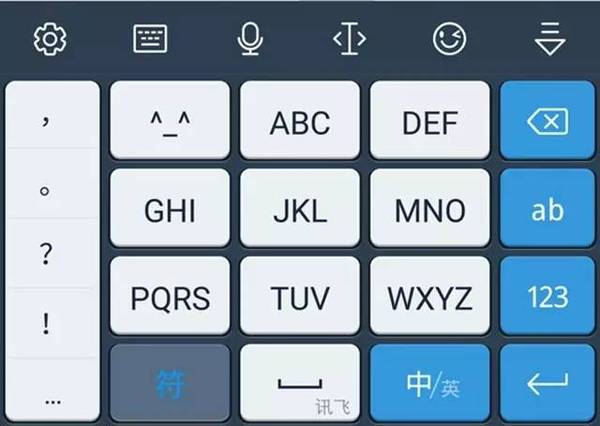Viewport: 600px width, 426px height.
Task: Insert question mark from punctuation column
Action: (53, 253)
